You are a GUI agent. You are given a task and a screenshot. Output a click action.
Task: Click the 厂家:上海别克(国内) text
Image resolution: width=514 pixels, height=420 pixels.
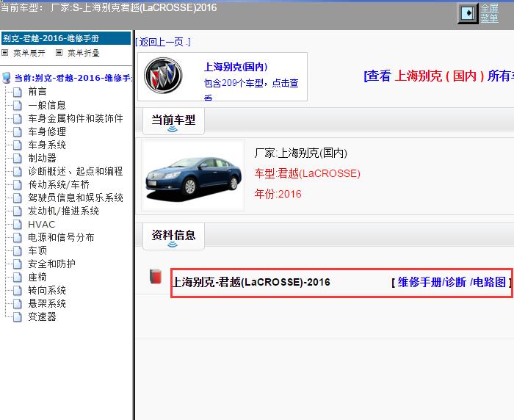tap(300, 153)
